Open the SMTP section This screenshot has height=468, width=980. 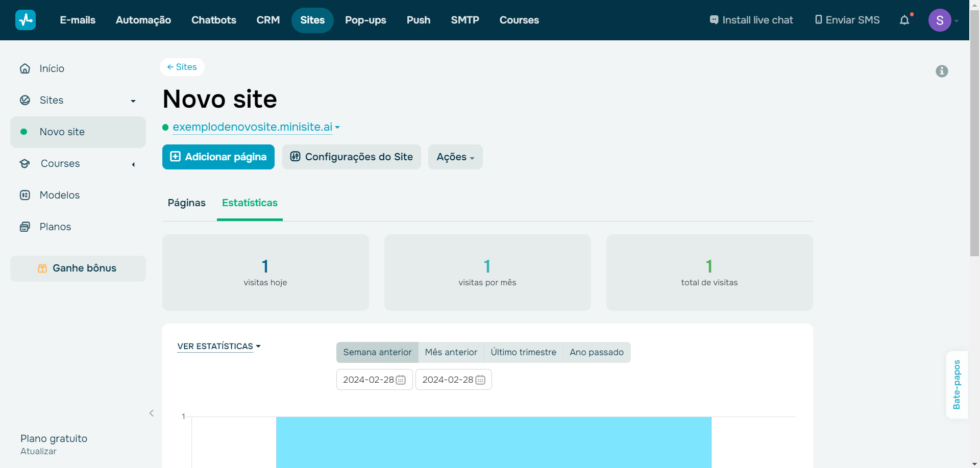[x=465, y=20]
